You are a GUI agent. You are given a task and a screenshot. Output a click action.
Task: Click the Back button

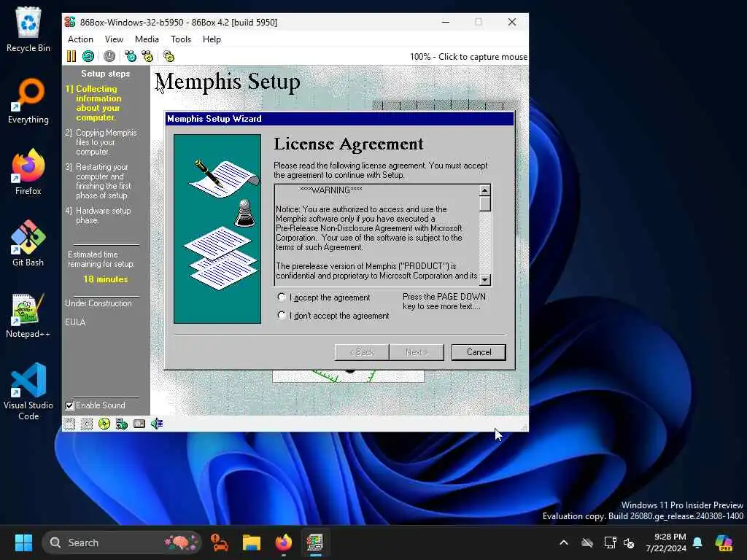[362, 352]
